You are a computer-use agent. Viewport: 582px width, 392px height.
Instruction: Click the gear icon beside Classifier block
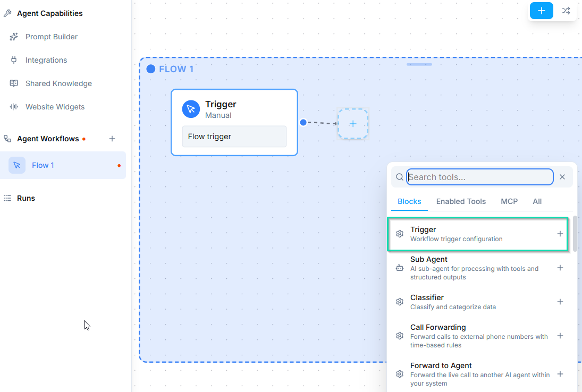(x=399, y=301)
